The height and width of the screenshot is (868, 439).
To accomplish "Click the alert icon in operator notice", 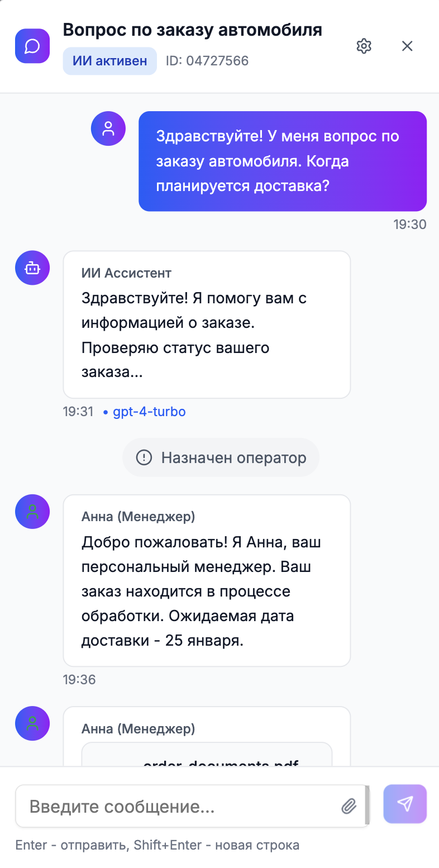I will tap(144, 458).
